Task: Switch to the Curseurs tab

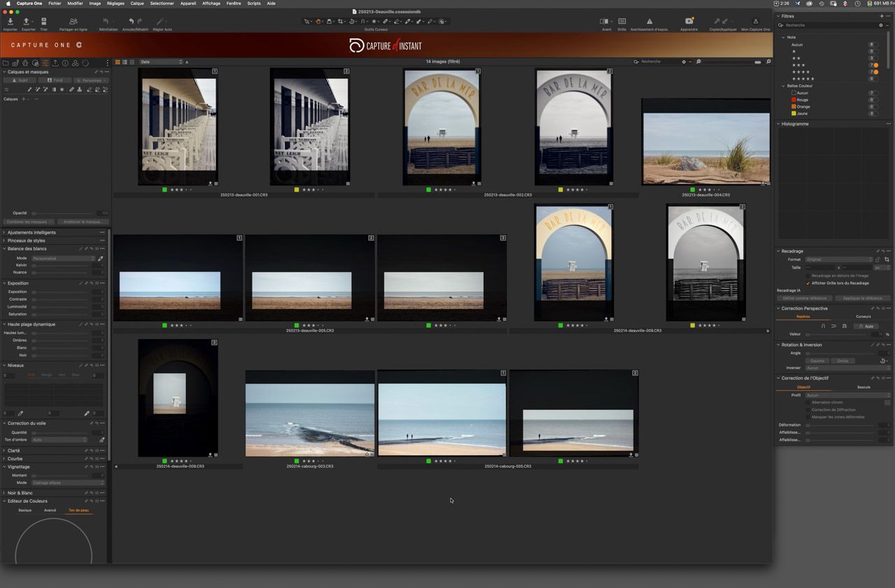Action: (x=864, y=317)
